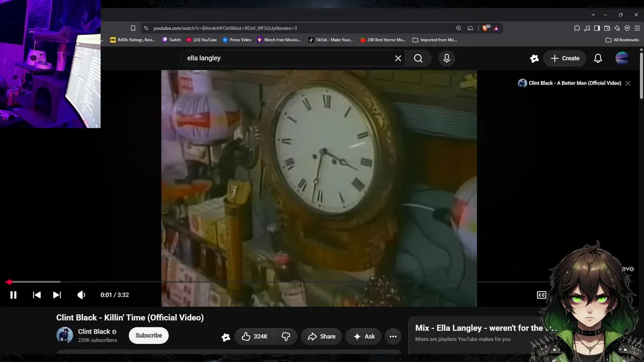644x362 pixels.
Task: Open 200 Best Horror Mo... bookmark
Action: (x=383, y=40)
